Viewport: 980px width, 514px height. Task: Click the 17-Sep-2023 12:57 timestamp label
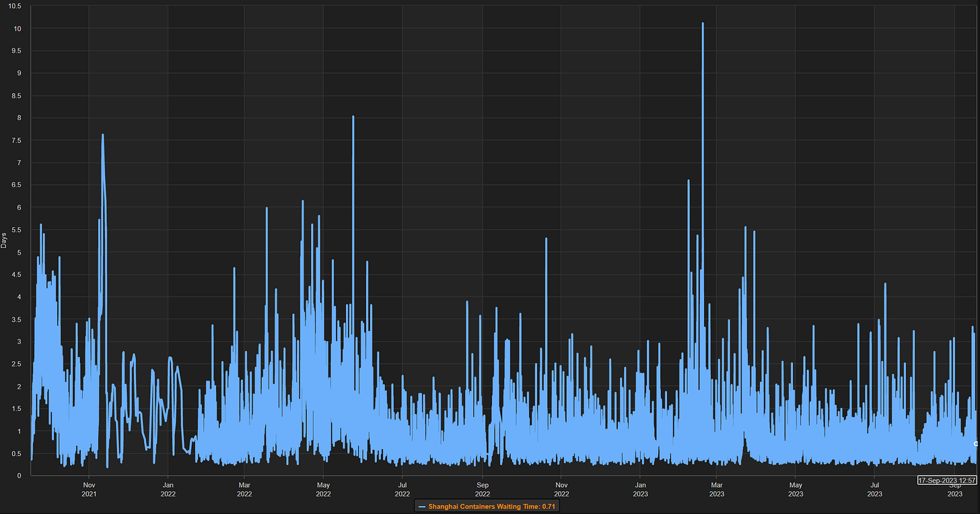(947, 480)
